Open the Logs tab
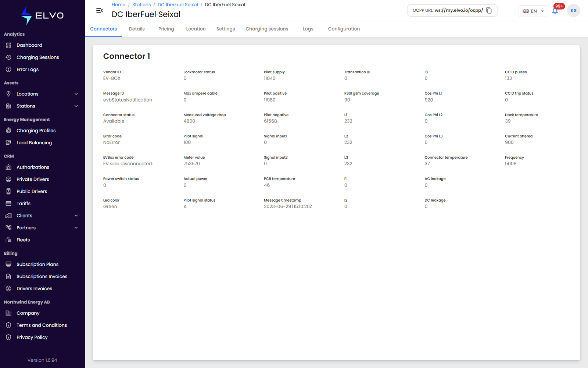 click(308, 29)
